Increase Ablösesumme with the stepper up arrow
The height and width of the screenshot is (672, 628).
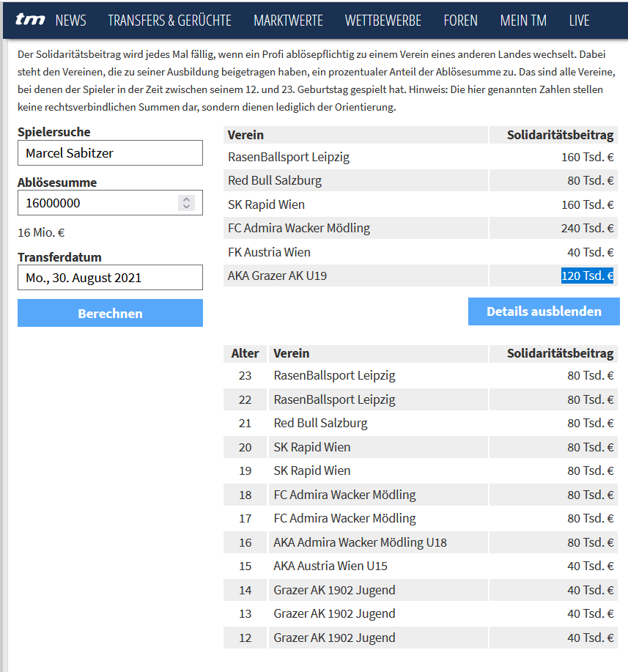(186, 199)
